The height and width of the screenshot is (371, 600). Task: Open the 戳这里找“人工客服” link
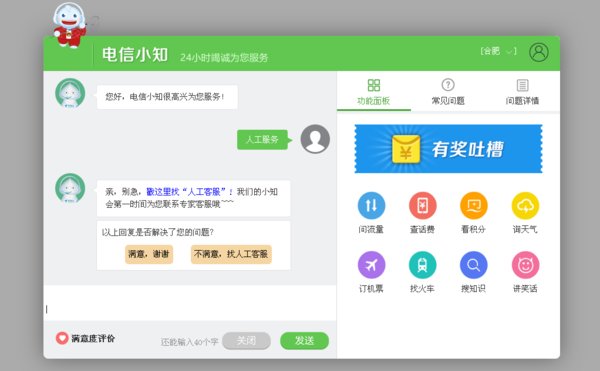coord(189,192)
